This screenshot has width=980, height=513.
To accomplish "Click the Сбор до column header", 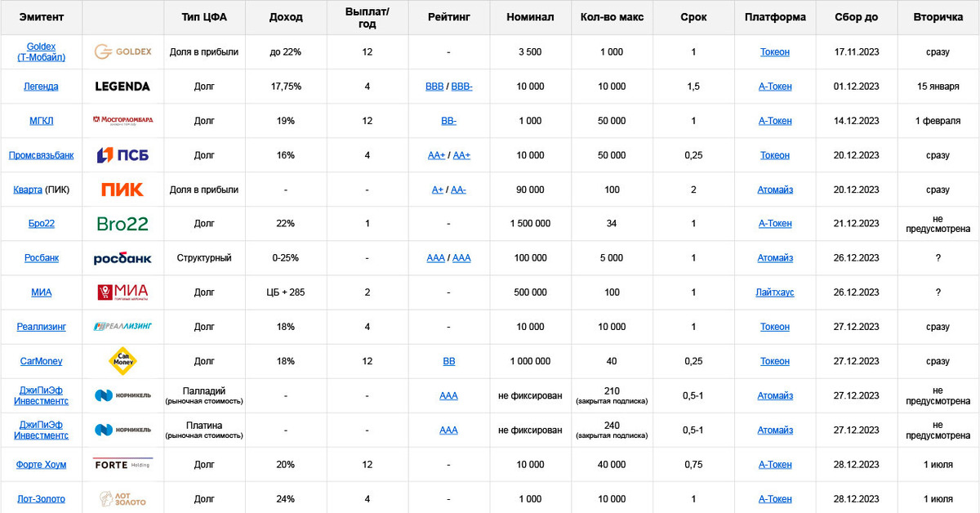I will tap(856, 17).
